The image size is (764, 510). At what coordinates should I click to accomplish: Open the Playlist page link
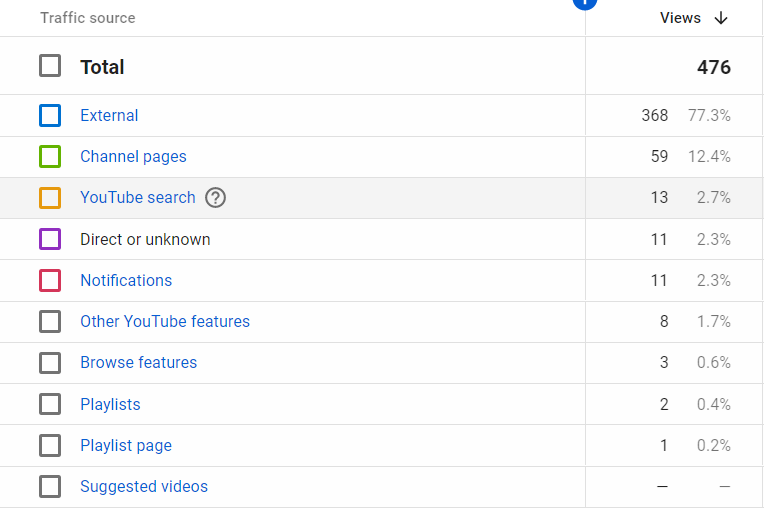(126, 446)
